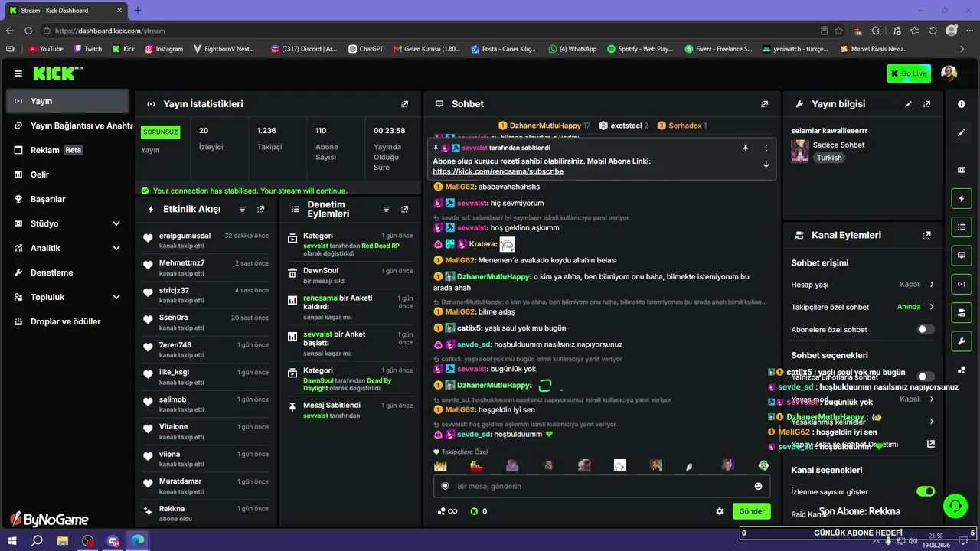Open taskbar search
980x551 pixels.
click(37, 540)
